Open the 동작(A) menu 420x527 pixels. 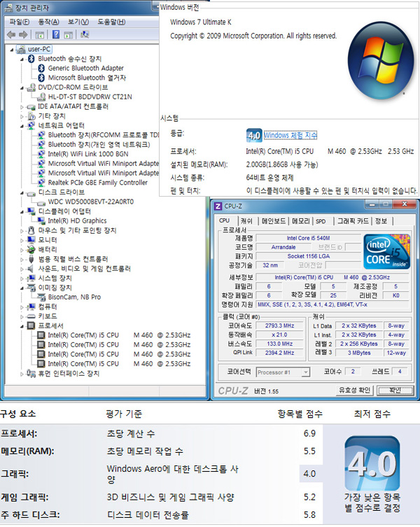[48, 22]
